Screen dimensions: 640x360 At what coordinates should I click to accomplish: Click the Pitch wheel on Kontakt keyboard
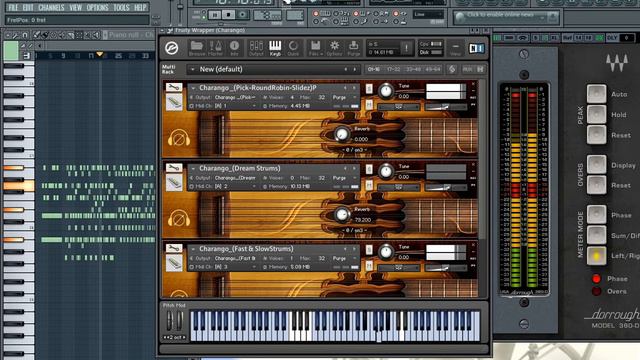[169, 320]
